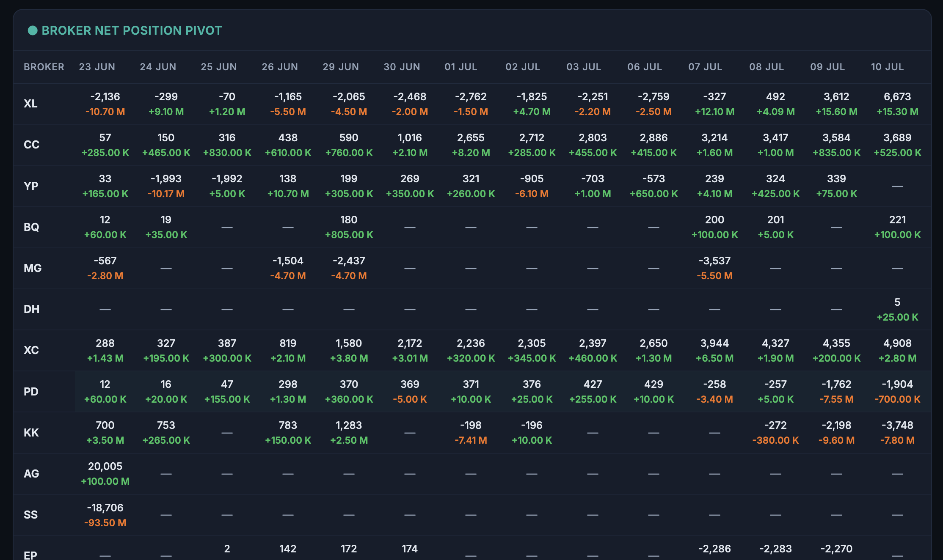Screen dimensions: 943x560
Task: Click the CC broker row label
Action: 31,145
